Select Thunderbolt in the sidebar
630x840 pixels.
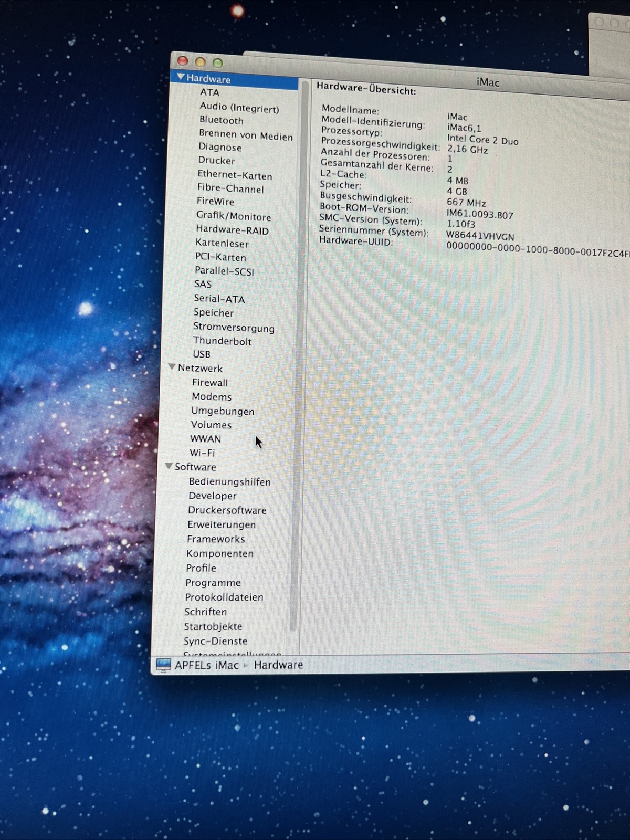point(222,341)
